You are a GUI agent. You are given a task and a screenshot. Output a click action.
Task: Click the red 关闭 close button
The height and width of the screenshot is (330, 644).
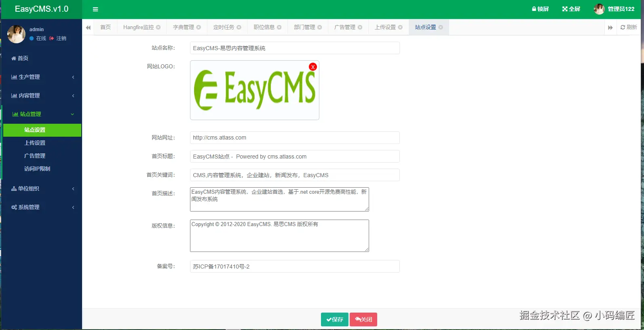363,319
